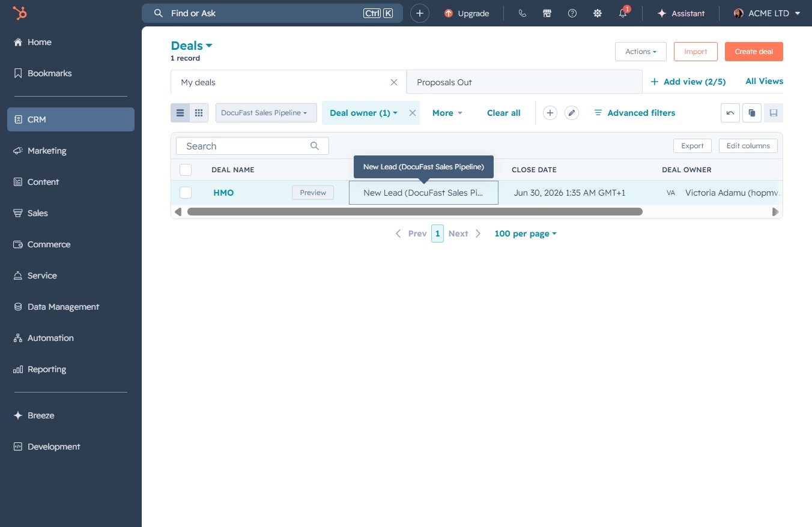The width and height of the screenshot is (812, 527).
Task: Expand the More filters dropdown
Action: click(x=447, y=113)
